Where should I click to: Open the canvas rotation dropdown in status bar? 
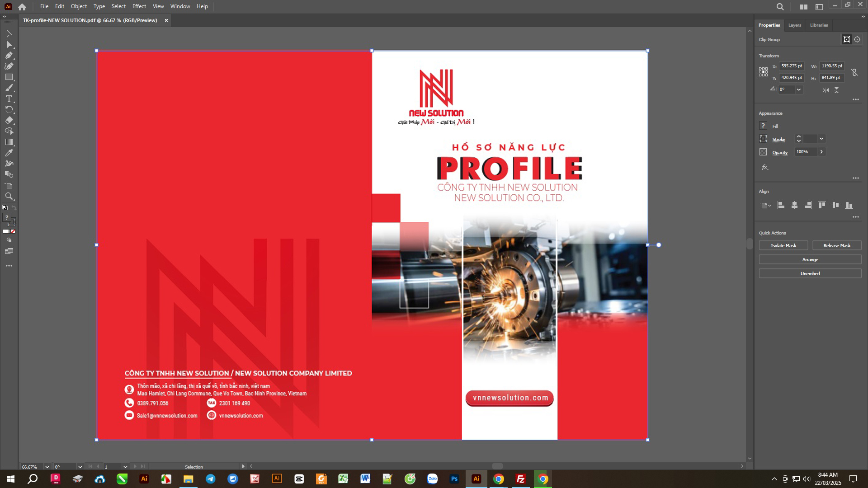coord(80,467)
